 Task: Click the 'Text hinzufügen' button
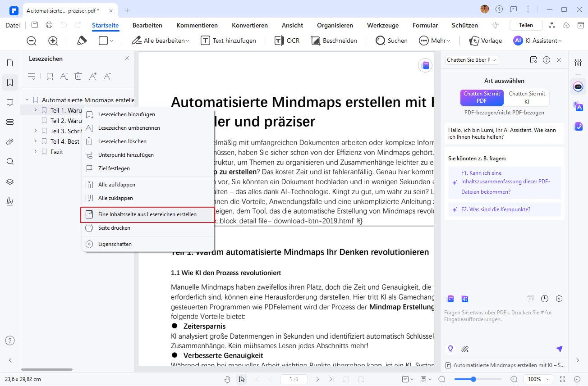(x=229, y=41)
